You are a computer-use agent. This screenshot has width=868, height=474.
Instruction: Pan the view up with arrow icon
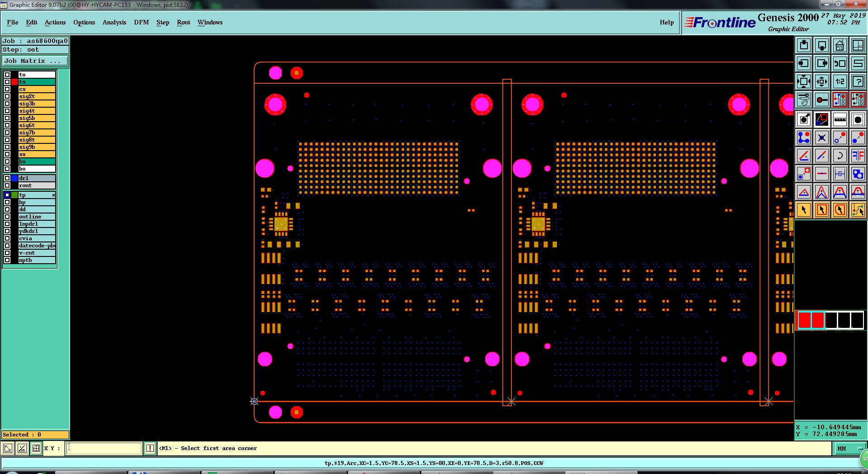[x=804, y=45]
